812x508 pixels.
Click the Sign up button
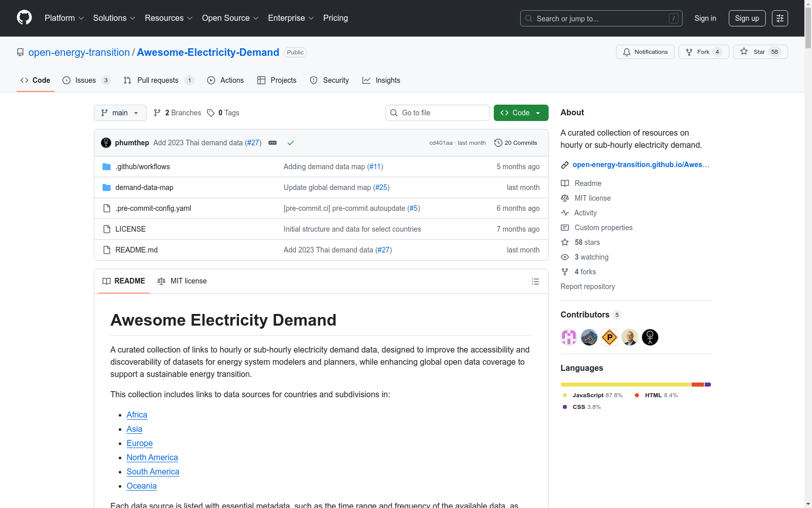[x=747, y=18]
